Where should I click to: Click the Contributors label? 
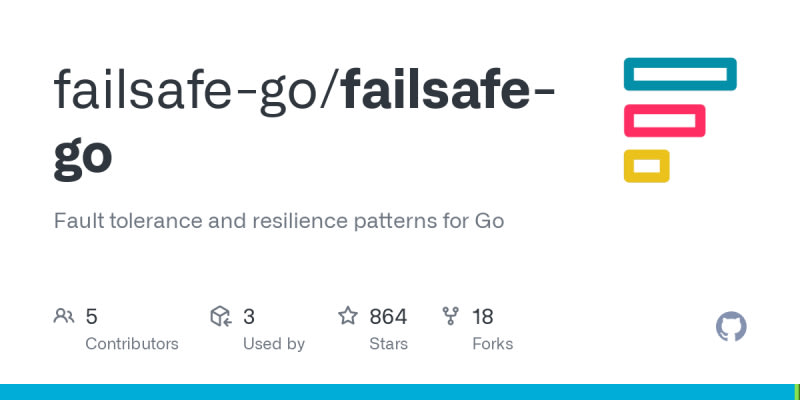pyautogui.click(x=132, y=344)
